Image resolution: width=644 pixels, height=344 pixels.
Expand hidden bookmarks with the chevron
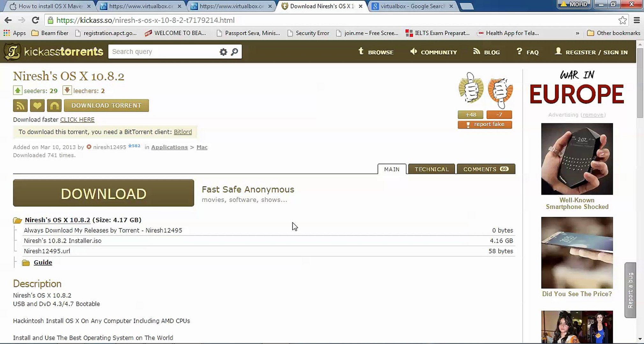click(x=577, y=33)
